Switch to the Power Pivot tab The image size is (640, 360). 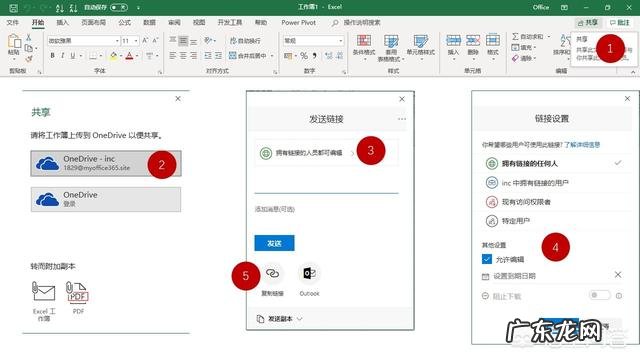tap(298, 22)
